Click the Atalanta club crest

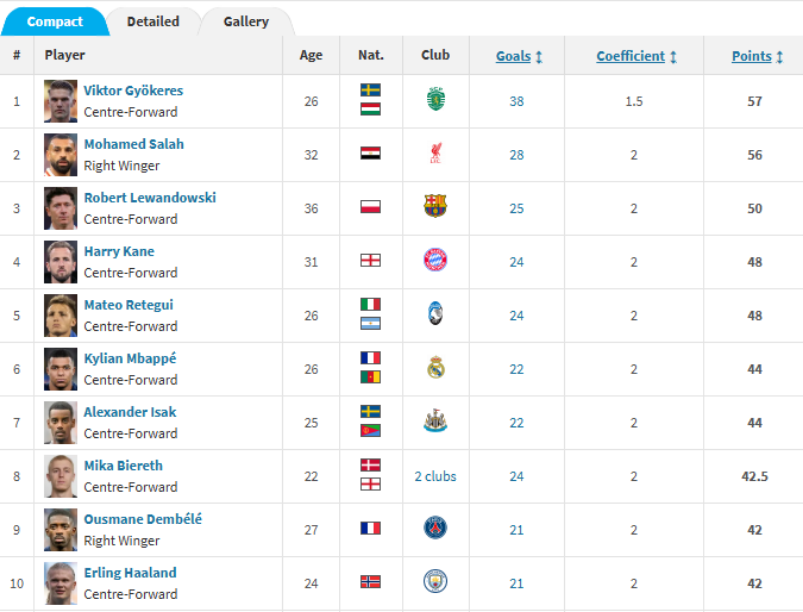pos(435,315)
